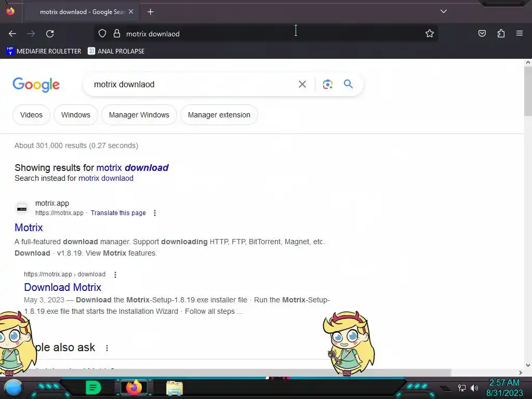Click Translate this page link
Screen dimensions: 532x399
click(x=118, y=213)
